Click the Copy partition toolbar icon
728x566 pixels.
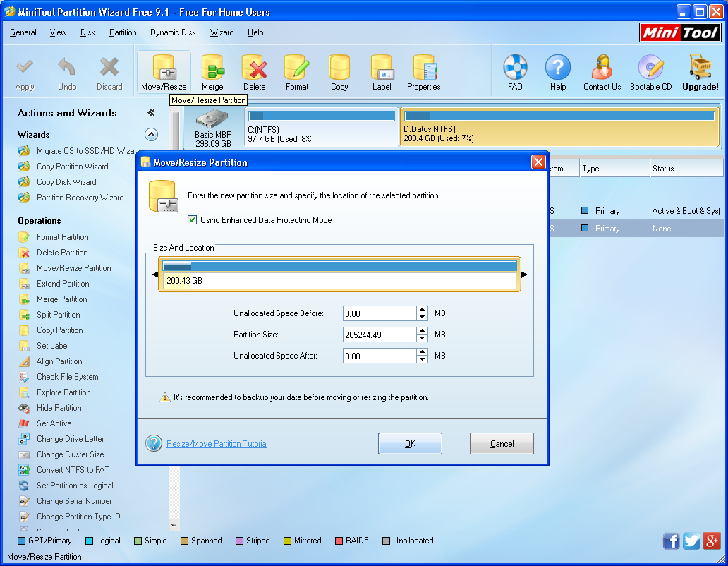click(339, 71)
